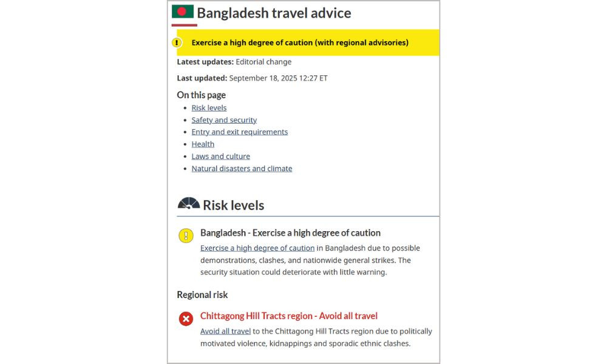Click the exclamation icon in the yellow banner
The width and height of the screenshot is (607, 364).
(x=177, y=42)
